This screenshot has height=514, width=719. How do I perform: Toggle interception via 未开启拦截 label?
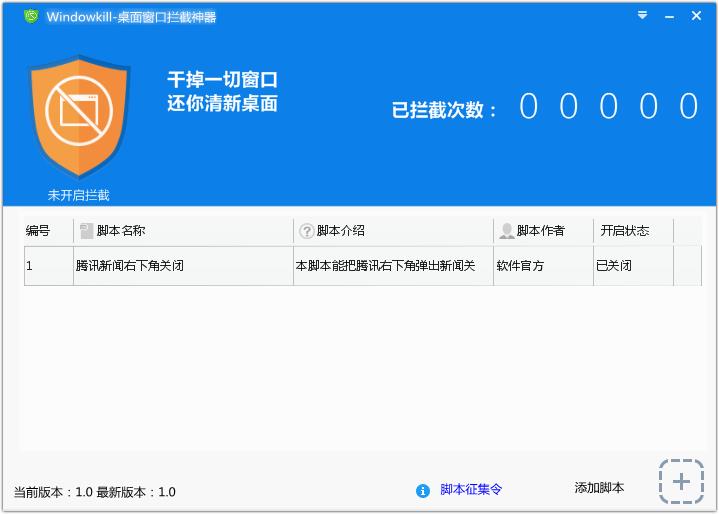79,195
